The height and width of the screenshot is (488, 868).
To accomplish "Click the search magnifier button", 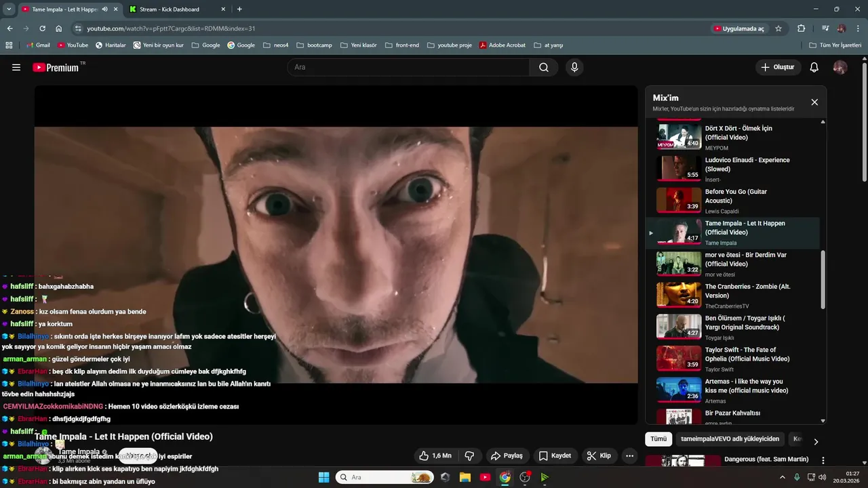I will [544, 67].
